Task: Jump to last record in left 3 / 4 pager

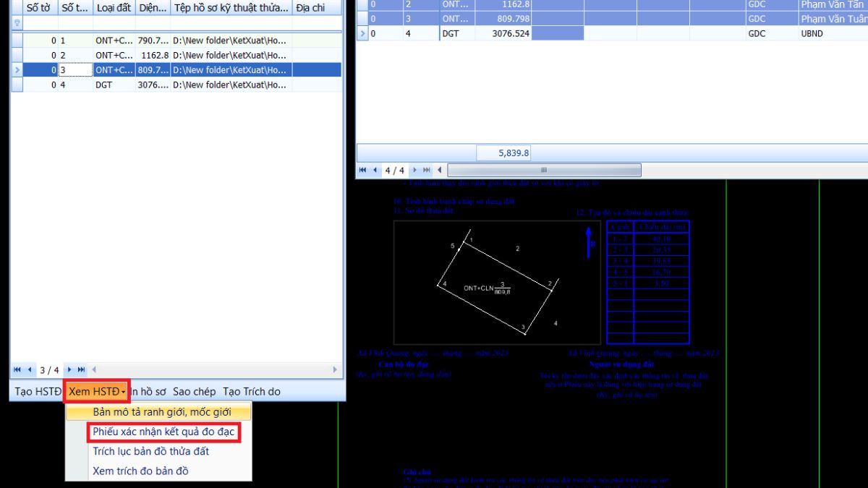Action: click(x=82, y=369)
